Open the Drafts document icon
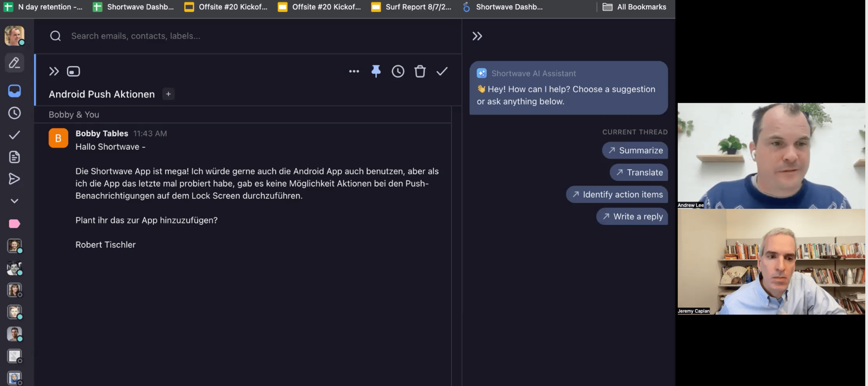 14,157
